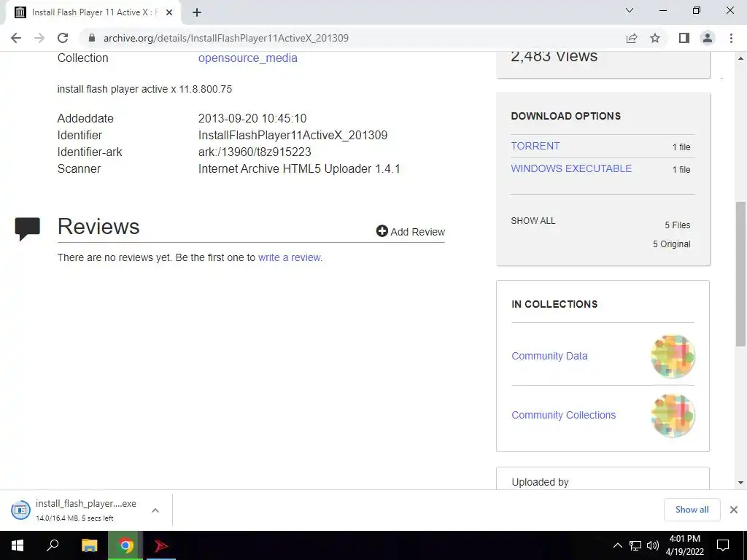Screen dimensions: 747x560
Task: Click the download file progress icon
Action: click(20, 510)
